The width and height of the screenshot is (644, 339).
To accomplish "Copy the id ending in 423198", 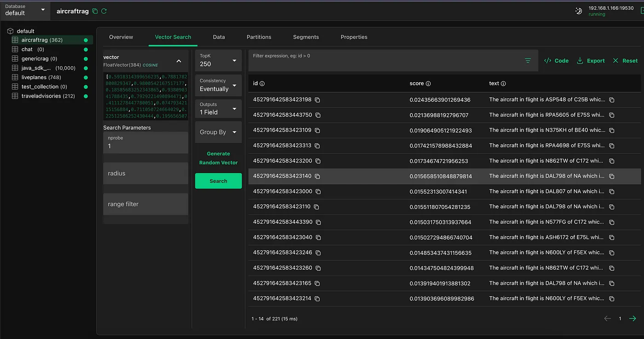I will 317,100.
